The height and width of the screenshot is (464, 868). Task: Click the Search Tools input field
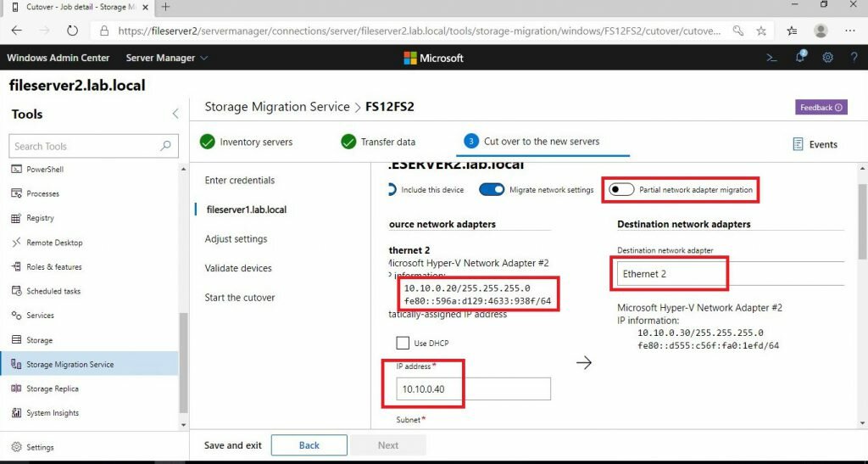pyautogui.click(x=93, y=146)
